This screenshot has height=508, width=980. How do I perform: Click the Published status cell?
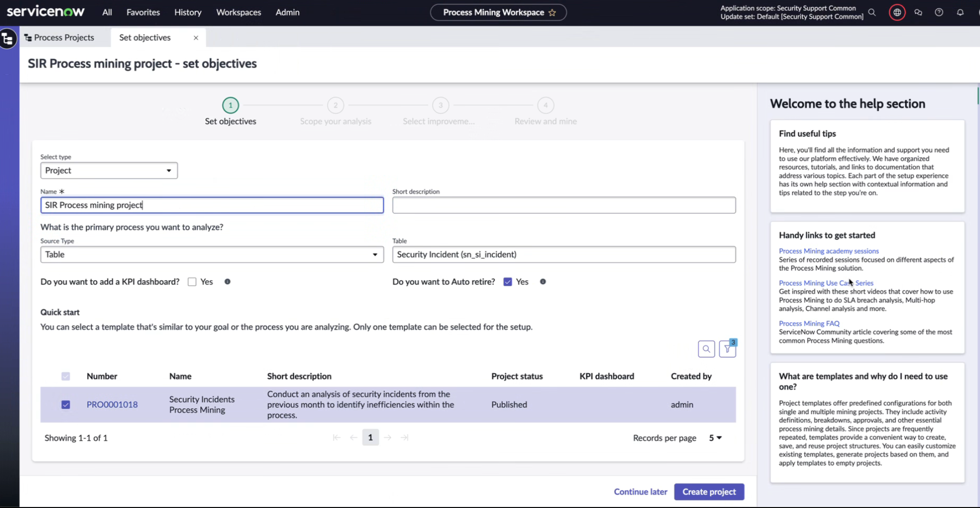tap(509, 405)
